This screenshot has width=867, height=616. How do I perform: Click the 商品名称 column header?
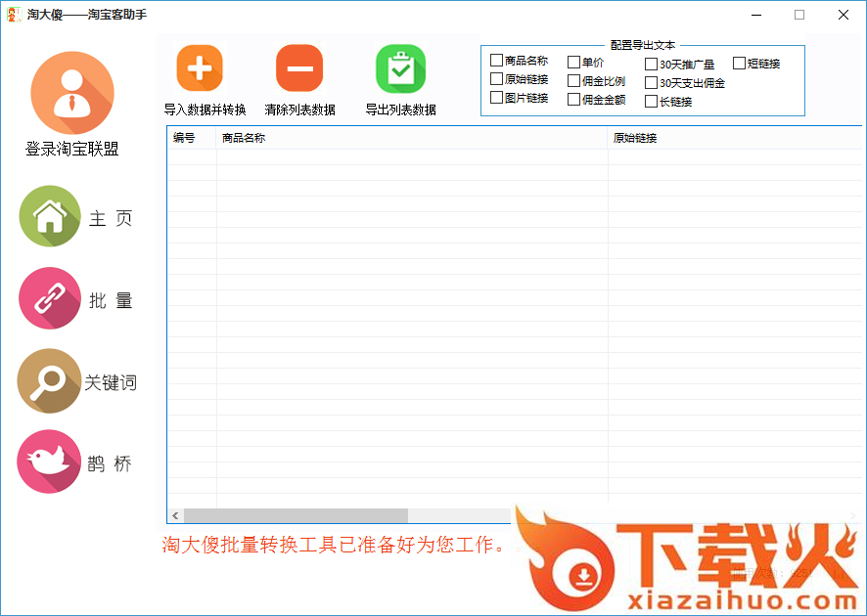411,138
